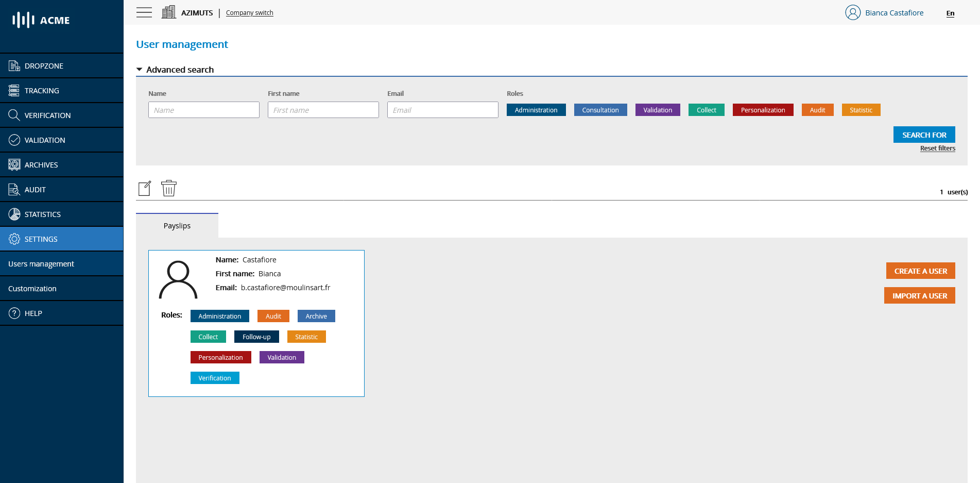Viewport: 980px width, 483px height.
Task: Switch to the Payslips tab
Action: [177, 225]
